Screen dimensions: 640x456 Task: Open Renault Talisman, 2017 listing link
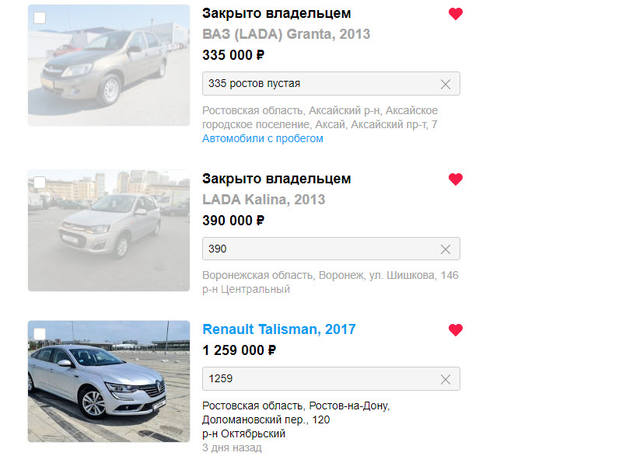279,329
